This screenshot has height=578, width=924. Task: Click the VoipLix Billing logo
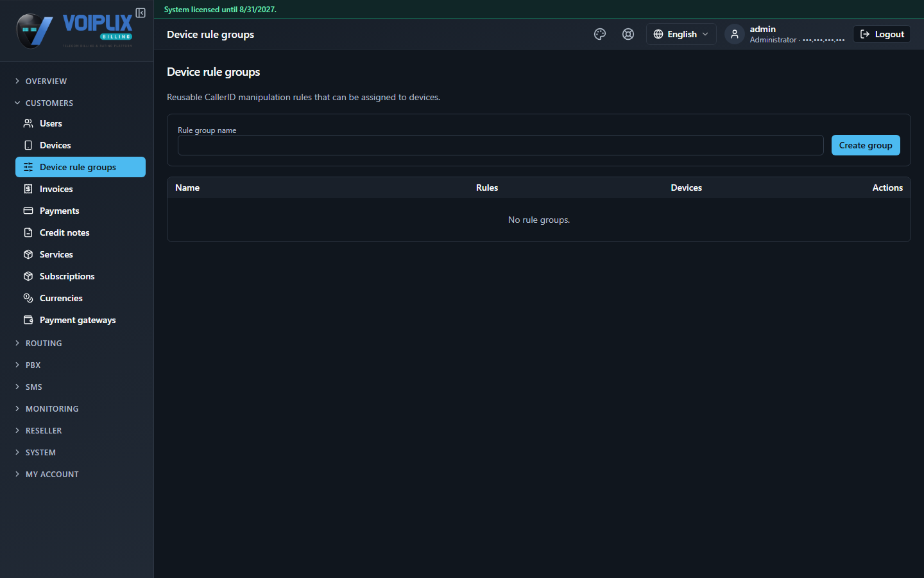[74, 30]
